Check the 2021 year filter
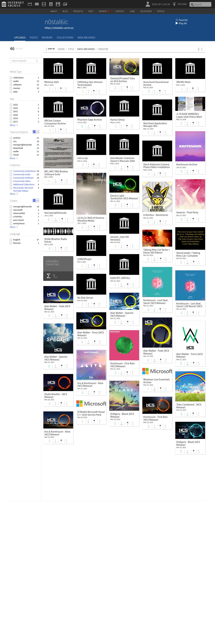Image resolution: width=215 pixels, height=644 pixels. (x=11, y=112)
